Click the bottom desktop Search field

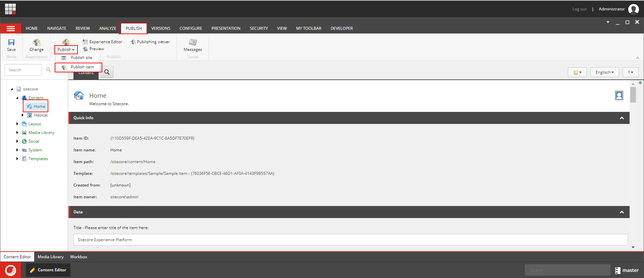coord(568,270)
